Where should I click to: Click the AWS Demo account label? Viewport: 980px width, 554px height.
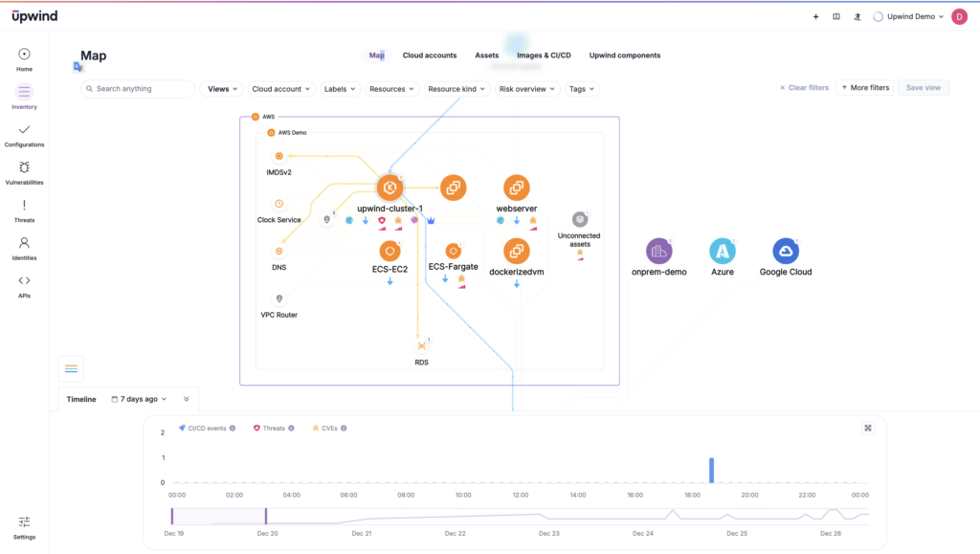293,133
